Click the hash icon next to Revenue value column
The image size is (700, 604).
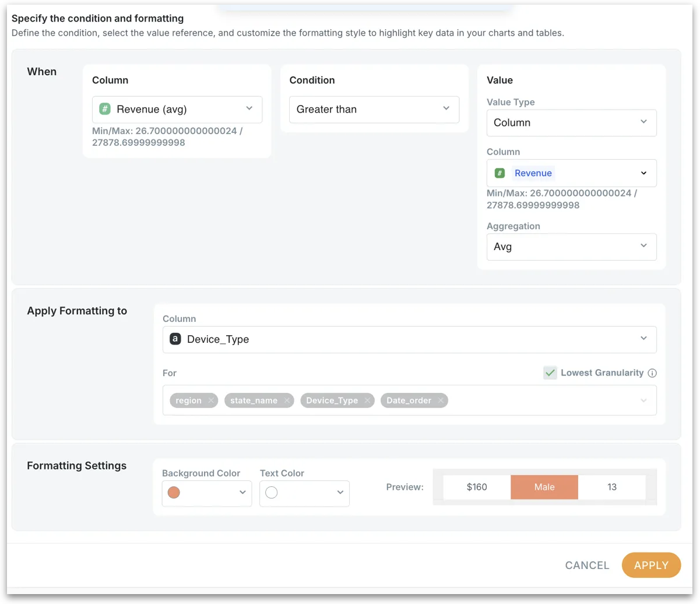tap(500, 173)
